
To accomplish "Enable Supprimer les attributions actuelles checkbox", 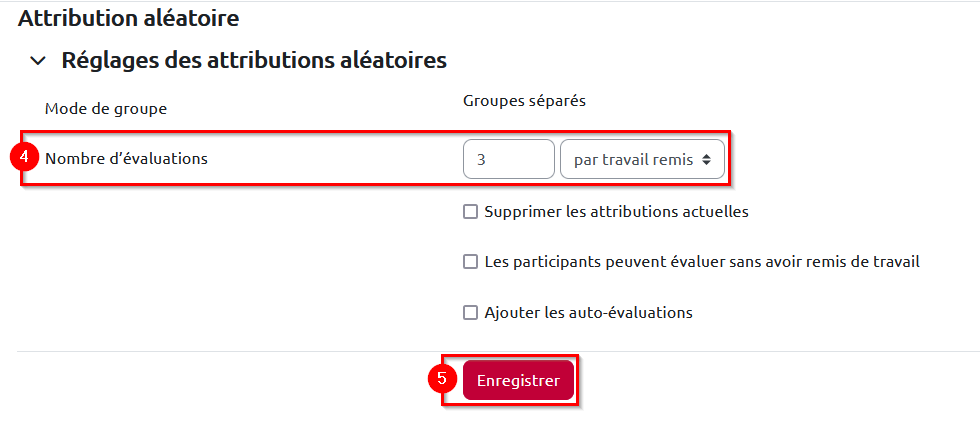I will [471, 212].
